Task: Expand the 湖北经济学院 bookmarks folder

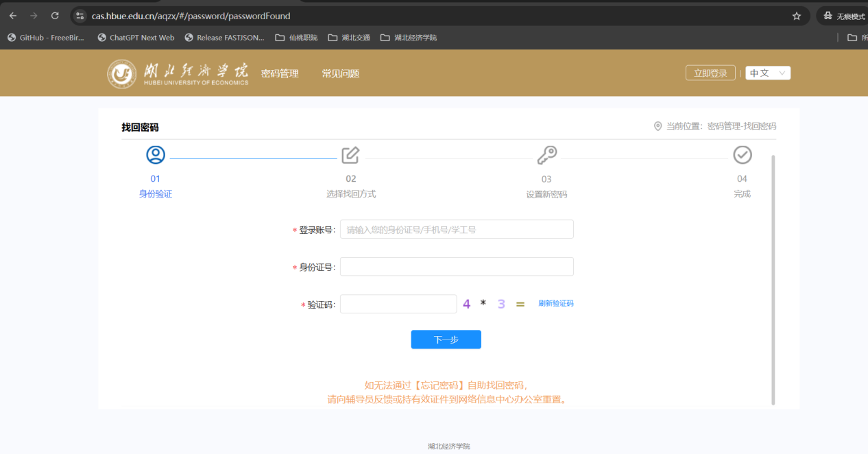Action: (409, 38)
